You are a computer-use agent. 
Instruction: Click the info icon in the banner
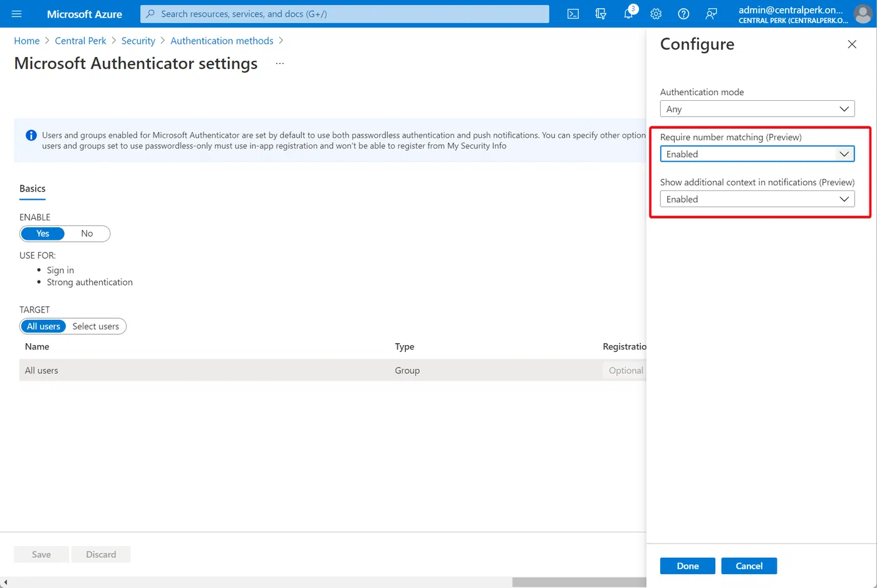click(31, 135)
